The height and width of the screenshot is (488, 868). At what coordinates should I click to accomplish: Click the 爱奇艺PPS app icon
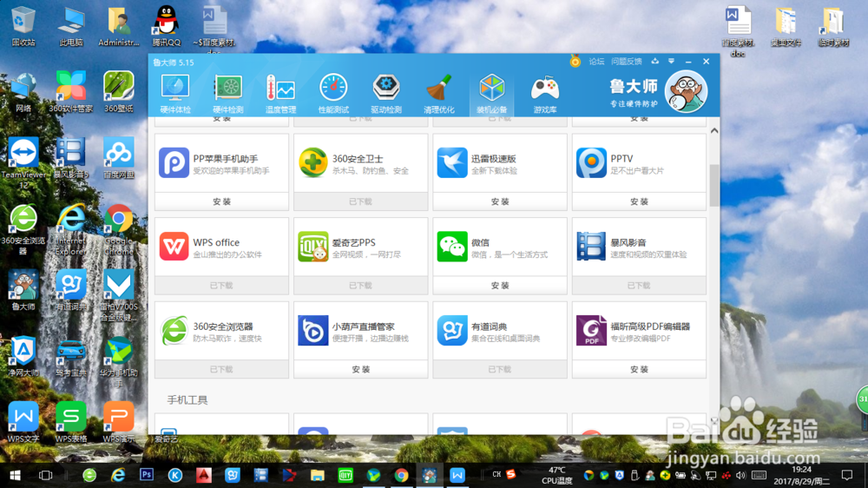tap(312, 247)
